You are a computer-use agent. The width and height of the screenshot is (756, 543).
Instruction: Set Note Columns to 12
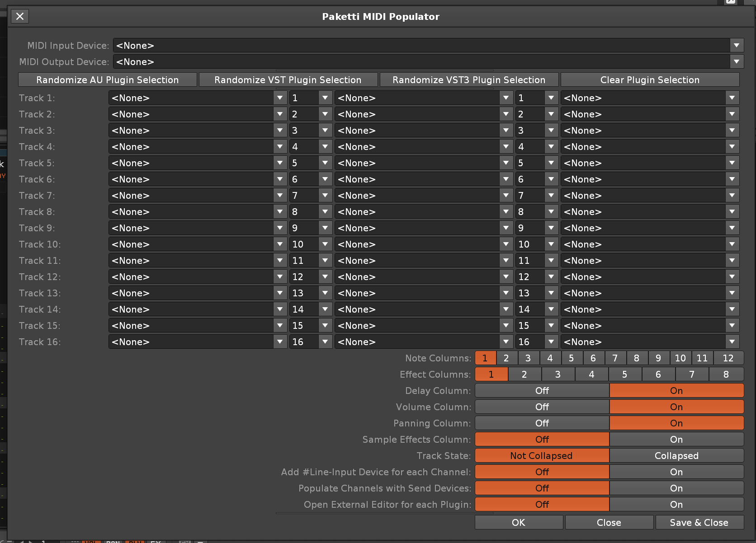pos(728,358)
